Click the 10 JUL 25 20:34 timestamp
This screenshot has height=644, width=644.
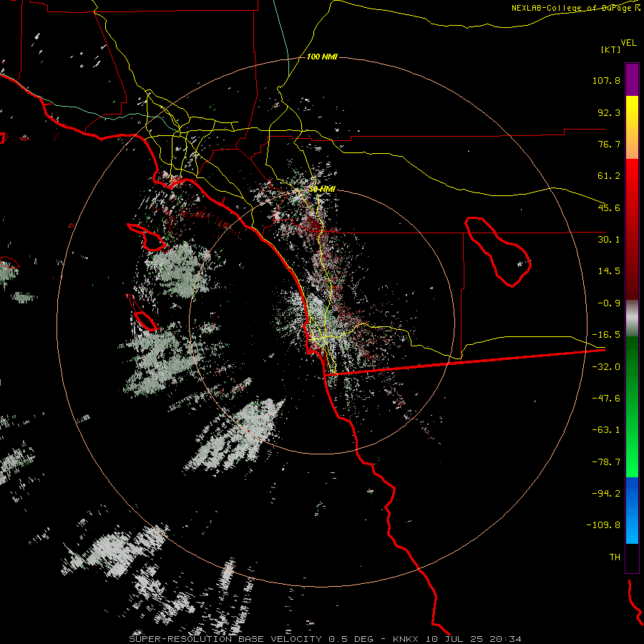tap(473, 639)
